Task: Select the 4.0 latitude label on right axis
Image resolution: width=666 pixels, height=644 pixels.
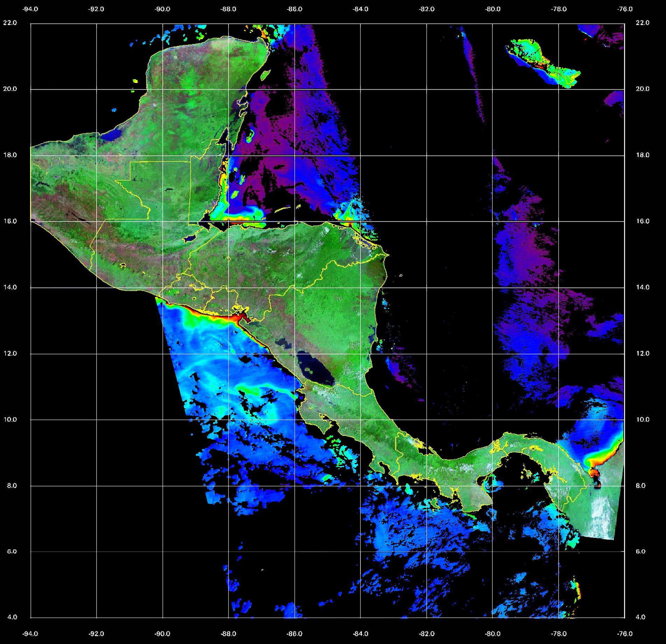Action: click(642, 617)
